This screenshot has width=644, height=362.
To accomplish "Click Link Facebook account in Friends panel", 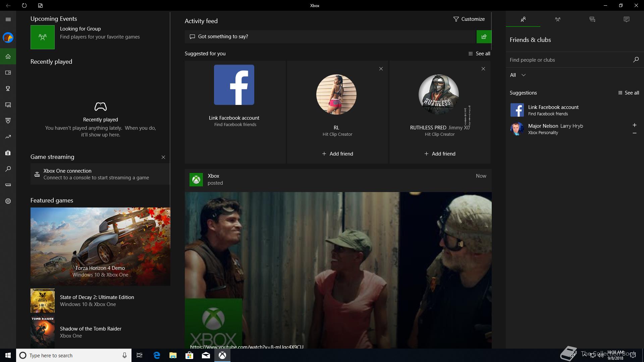I will [553, 107].
